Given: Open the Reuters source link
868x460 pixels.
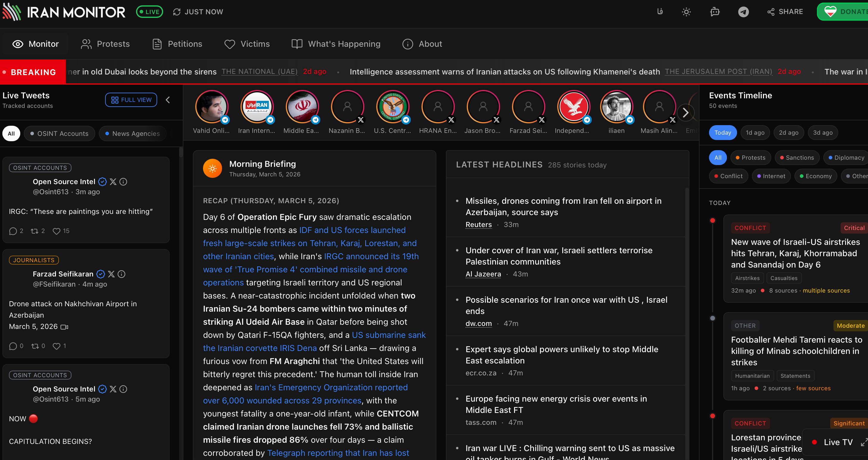Looking at the screenshot, I should coord(478,225).
